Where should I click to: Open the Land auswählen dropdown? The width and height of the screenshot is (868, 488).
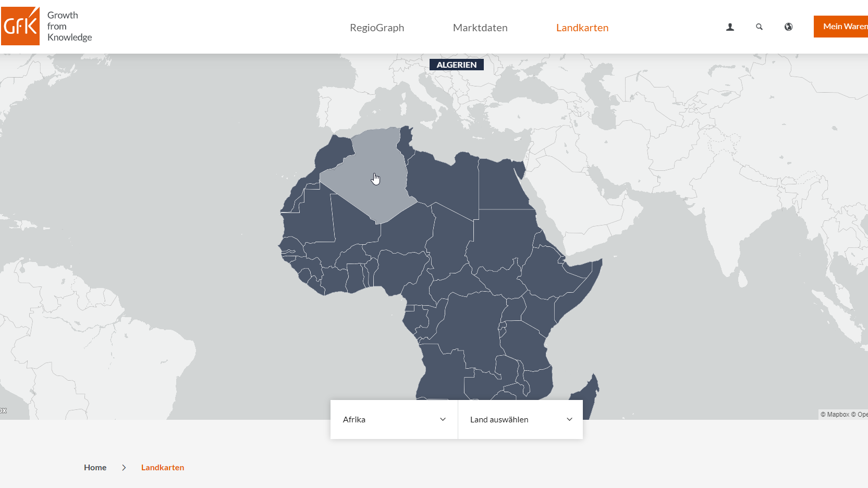520,419
